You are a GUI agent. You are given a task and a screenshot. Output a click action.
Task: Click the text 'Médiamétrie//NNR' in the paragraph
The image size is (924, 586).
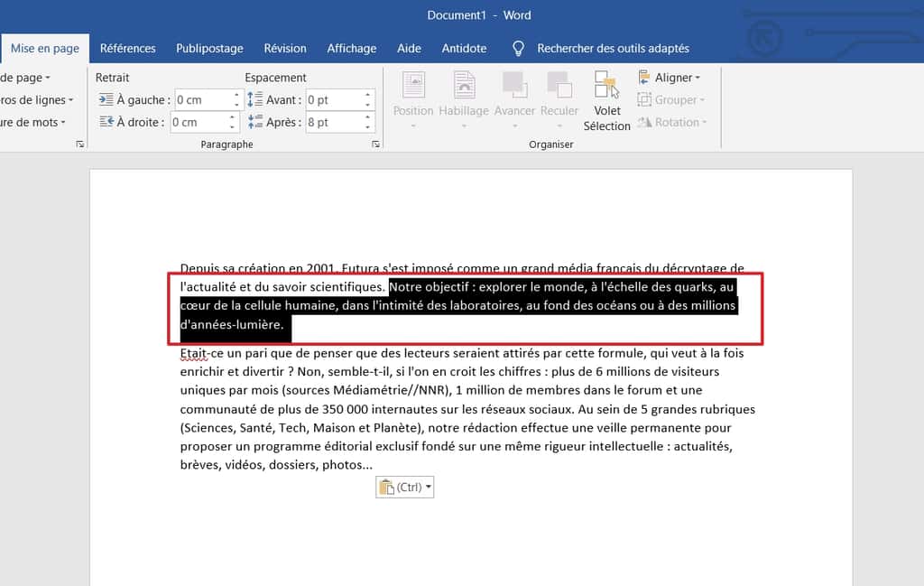point(390,390)
